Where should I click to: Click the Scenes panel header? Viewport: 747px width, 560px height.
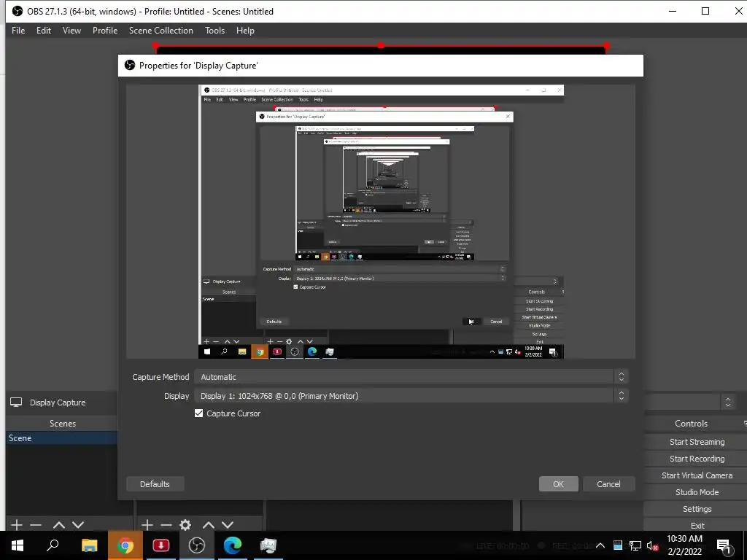(63, 424)
